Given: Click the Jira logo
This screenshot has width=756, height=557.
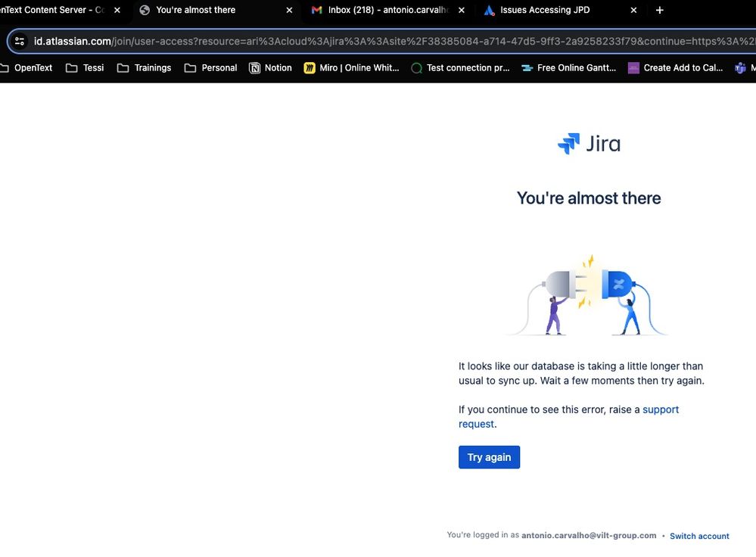Looking at the screenshot, I should [x=589, y=144].
